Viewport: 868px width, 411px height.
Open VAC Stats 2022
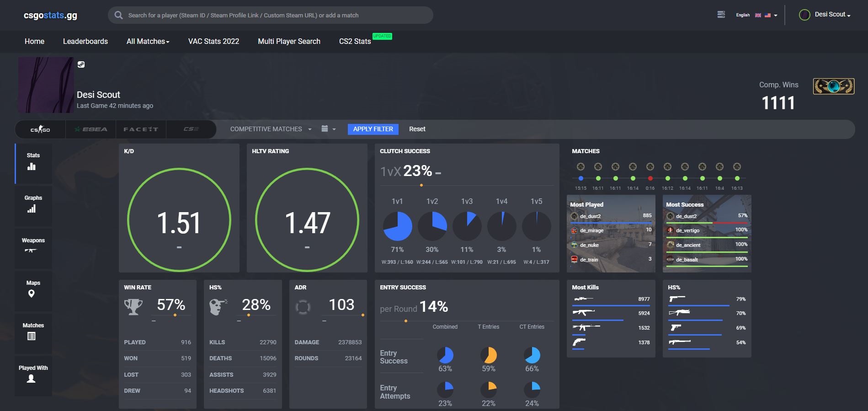(x=213, y=41)
